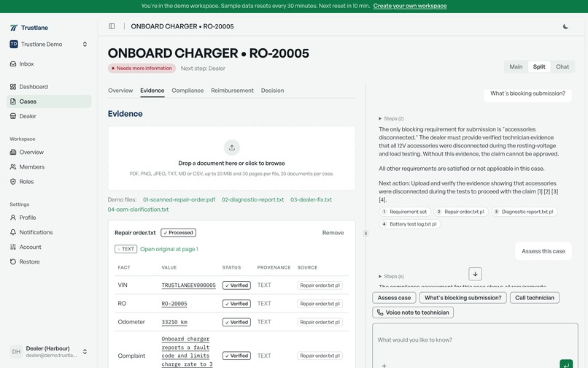Open the Restore option
Image resolution: width=588 pixels, height=368 pixels.
click(49, 261)
